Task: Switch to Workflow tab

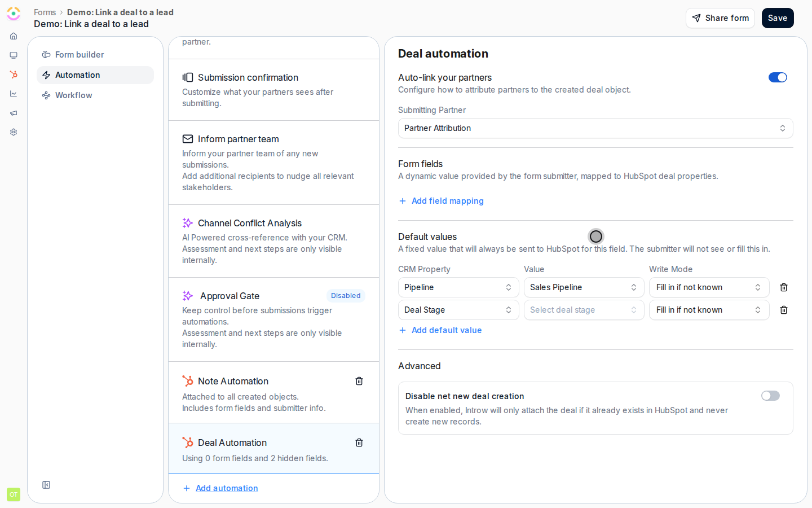Action: click(x=95, y=95)
